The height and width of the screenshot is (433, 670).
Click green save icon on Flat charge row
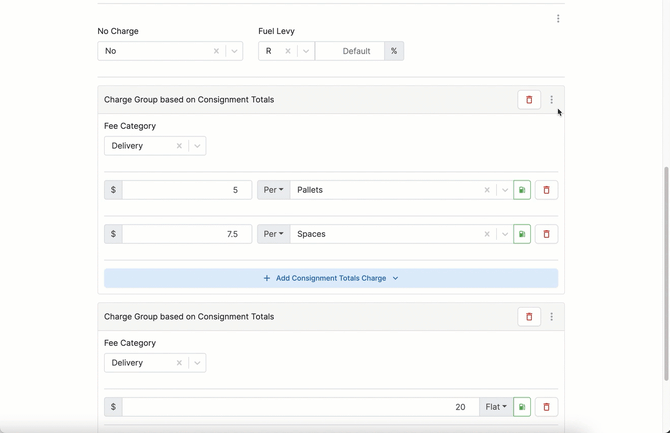tap(522, 407)
